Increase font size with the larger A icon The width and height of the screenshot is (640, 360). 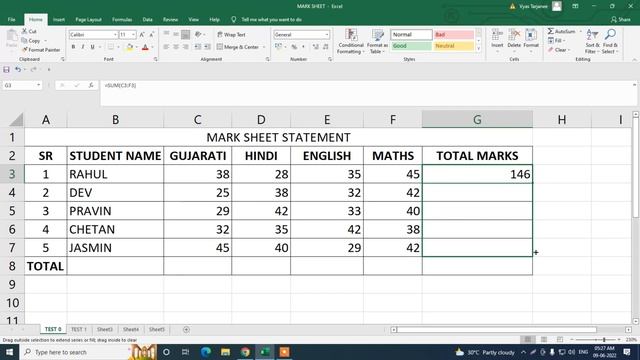[142, 35]
